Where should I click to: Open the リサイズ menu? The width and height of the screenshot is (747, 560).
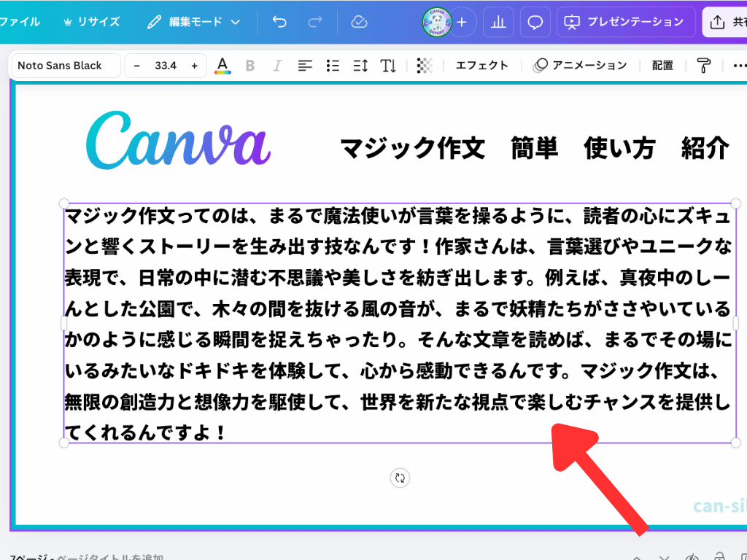91,22
